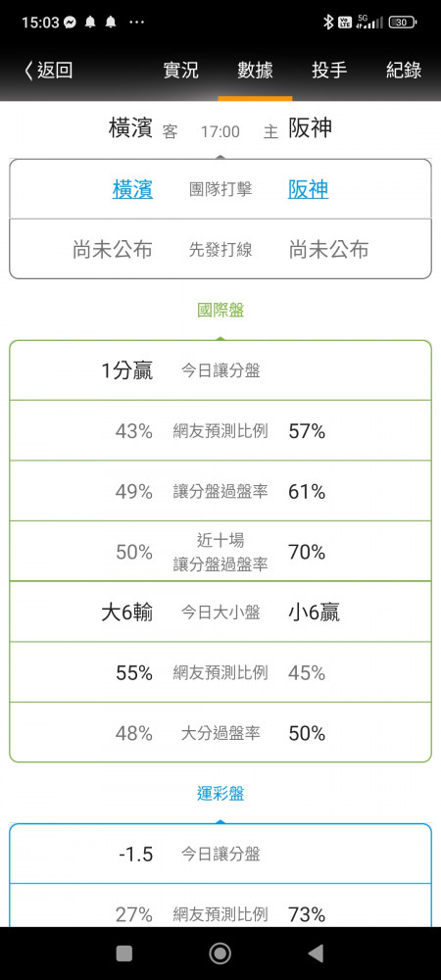This screenshot has width=441, height=980.
Task: Tap the 運彩盤 section header
Action: tap(220, 794)
